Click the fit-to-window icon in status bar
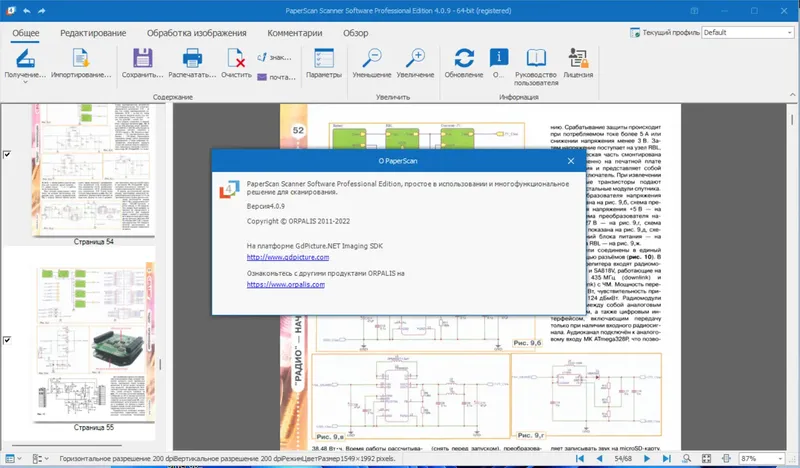Viewport: 800px width, 468px height. (706, 458)
